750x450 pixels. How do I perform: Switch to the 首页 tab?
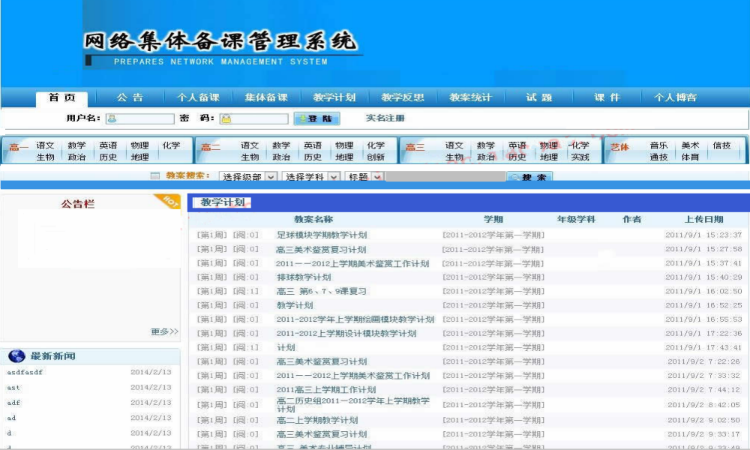click(x=62, y=98)
